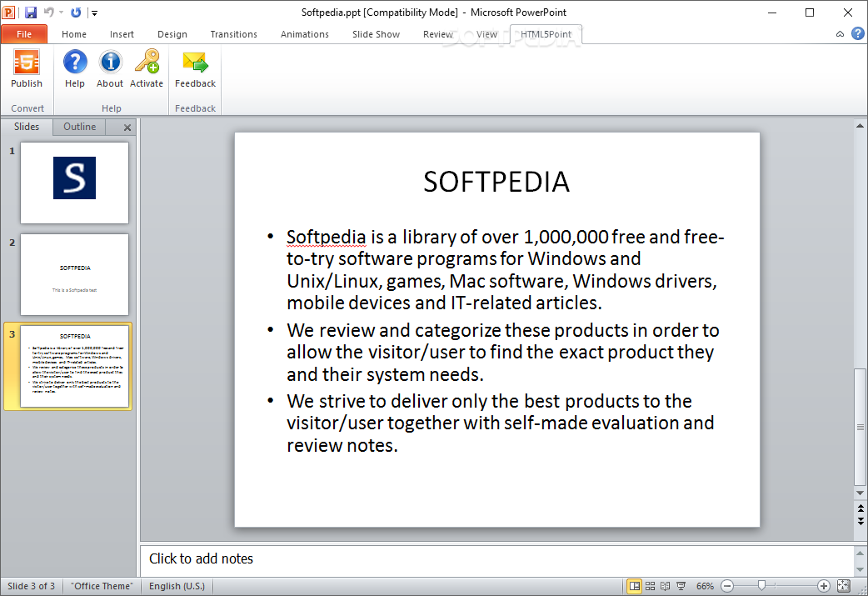Screen dimensions: 868x596
Task: Save the presentation from Quick Access
Action: click(x=31, y=13)
